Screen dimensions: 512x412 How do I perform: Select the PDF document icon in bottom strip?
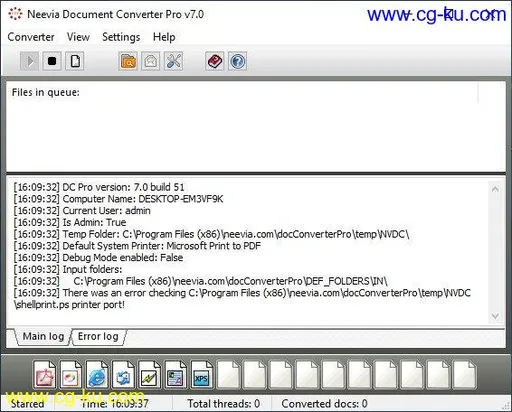(45, 375)
